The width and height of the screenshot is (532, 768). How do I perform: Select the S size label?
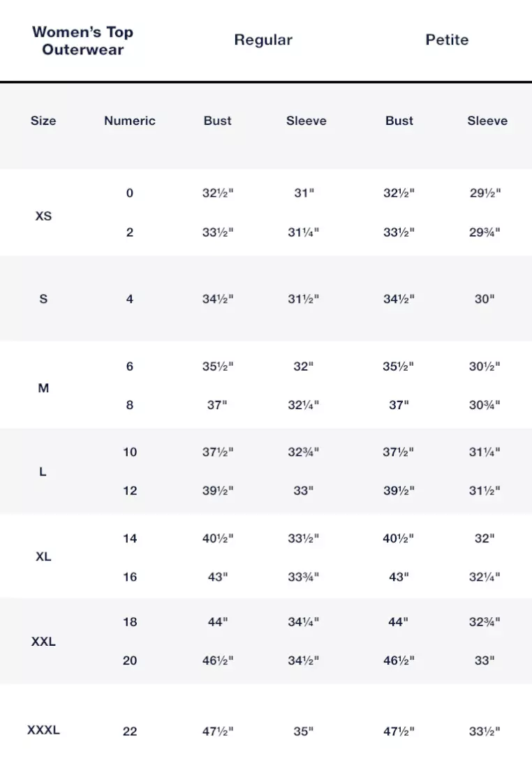(x=43, y=300)
